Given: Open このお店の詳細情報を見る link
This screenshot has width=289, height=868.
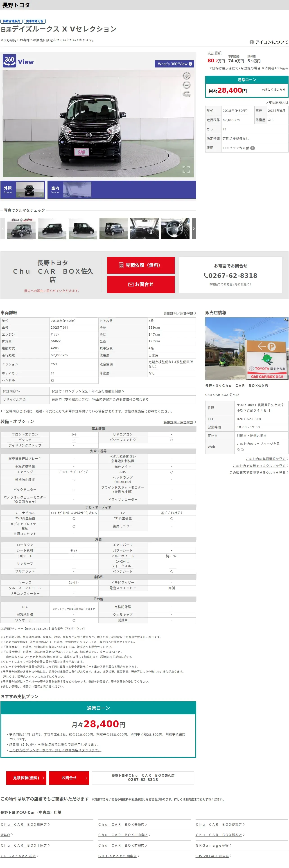Looking at the screenshot, I should [267, 459].
